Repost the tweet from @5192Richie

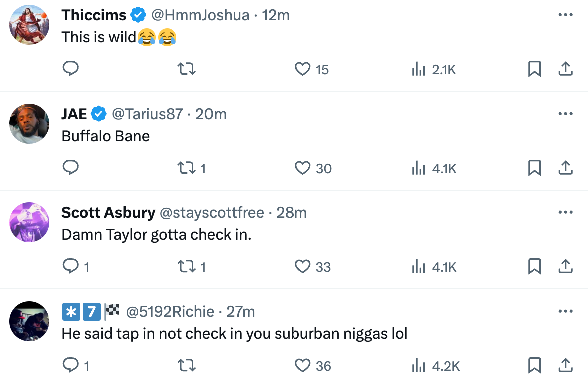click(x=187, y=366)
